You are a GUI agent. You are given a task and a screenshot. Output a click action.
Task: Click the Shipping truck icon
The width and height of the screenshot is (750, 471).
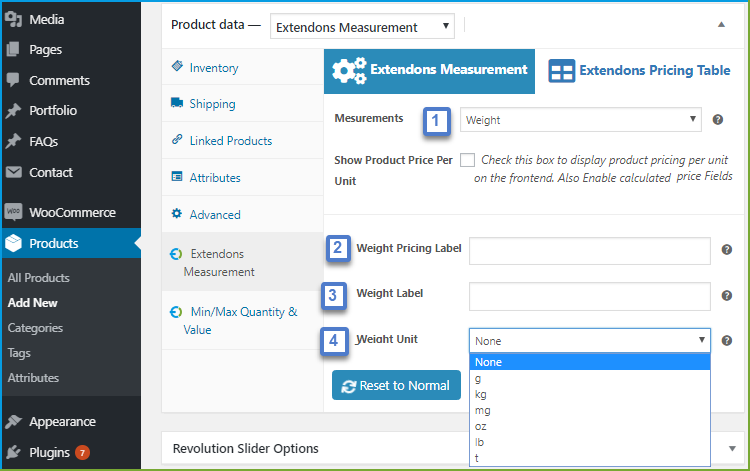point(177,102)
